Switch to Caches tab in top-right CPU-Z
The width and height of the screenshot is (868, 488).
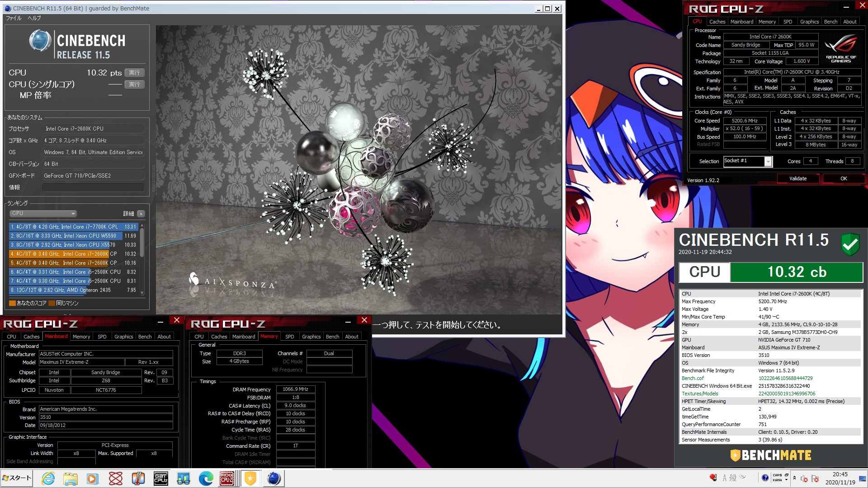tap(717, 22)
